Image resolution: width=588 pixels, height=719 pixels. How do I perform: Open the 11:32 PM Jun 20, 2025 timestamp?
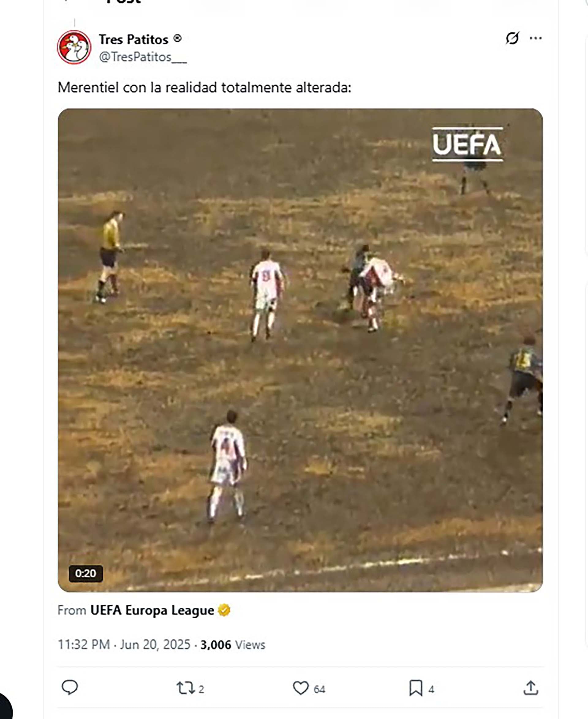124,645
